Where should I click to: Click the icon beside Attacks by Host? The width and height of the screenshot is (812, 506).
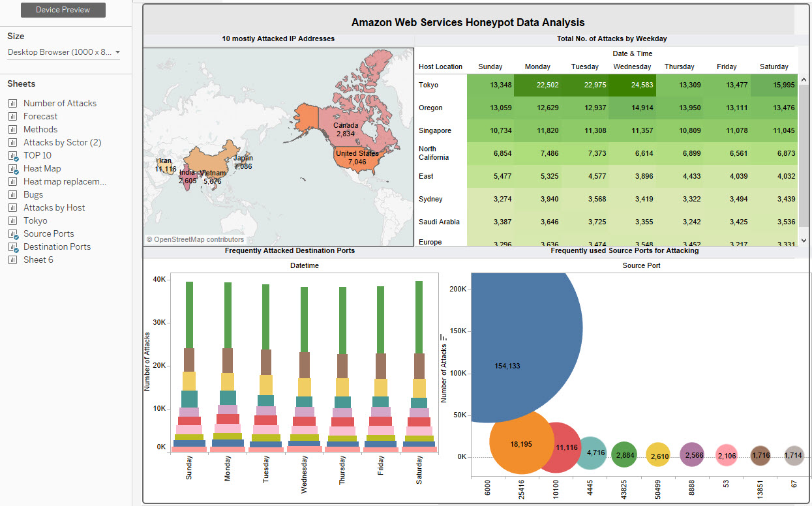12,207
